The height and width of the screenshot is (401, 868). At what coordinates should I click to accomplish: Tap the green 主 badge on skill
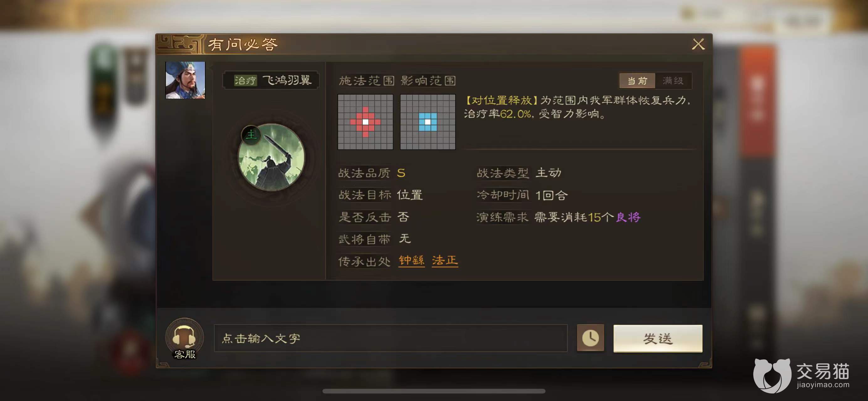point(251,135)
